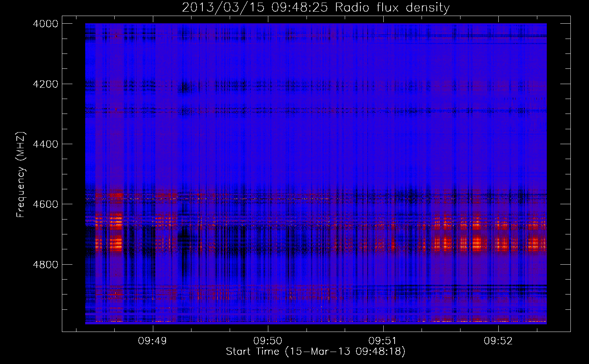Screen dimensions: 589x364
Task: Click the 4800 frequency axis label
Action: pyautogui.click(x=46, y=265)
